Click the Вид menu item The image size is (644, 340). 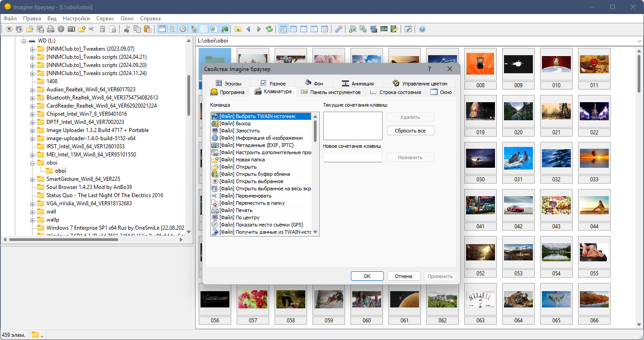52,19
